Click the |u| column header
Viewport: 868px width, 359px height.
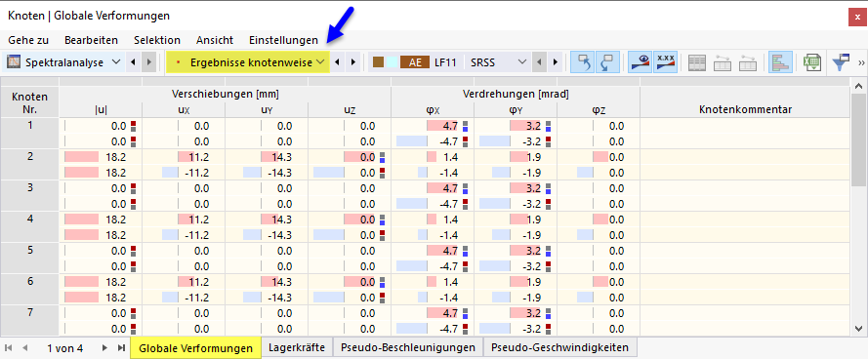101,109
